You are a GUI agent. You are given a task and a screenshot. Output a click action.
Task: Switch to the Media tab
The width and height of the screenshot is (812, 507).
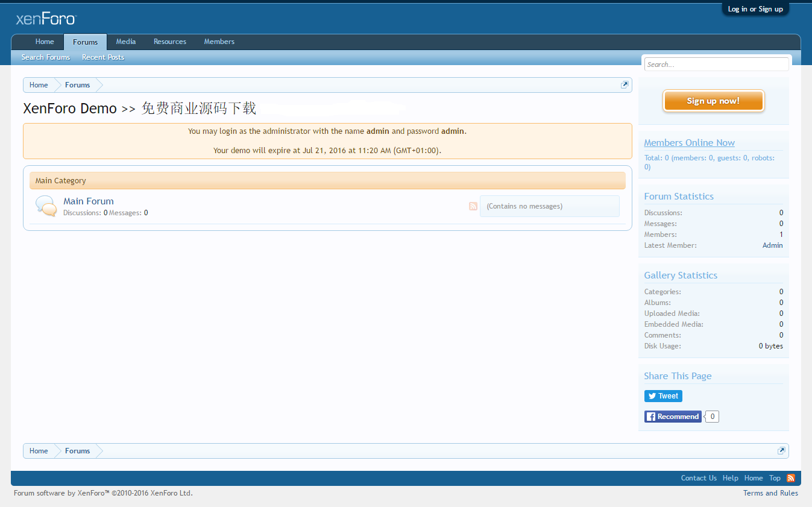pyautogui.click(x=126, y=42)
